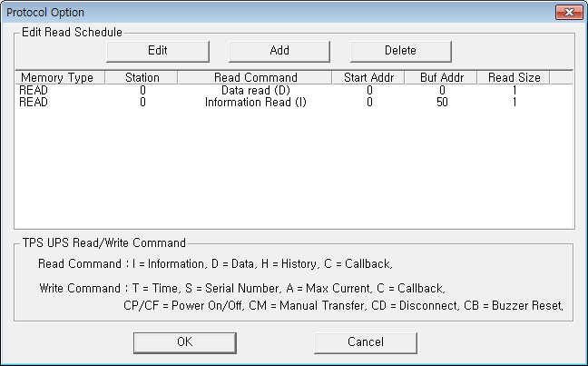Click the Read Size value in Information row
This screenshot has width=588, height=366.
point(514,102)
